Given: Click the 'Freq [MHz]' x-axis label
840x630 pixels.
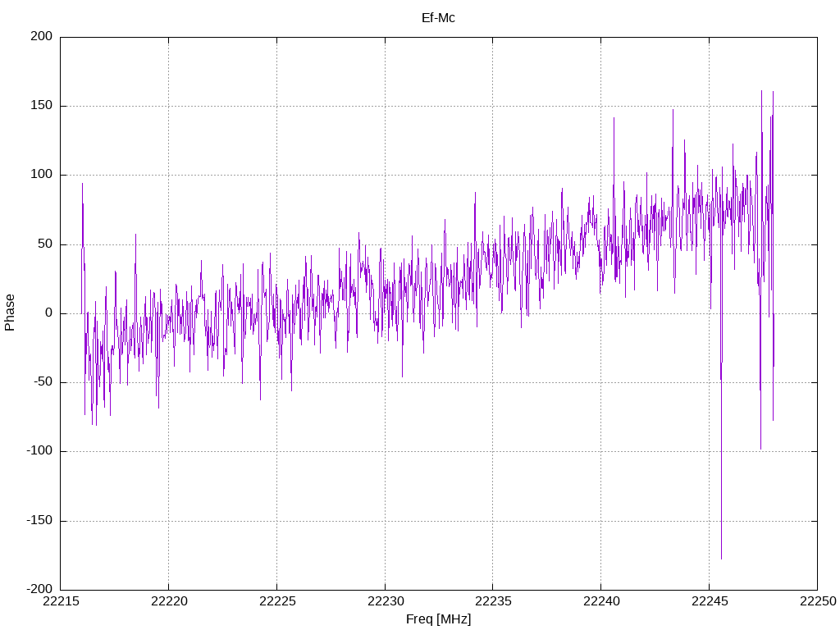Looking at the screenshot, I should [438, 619].
